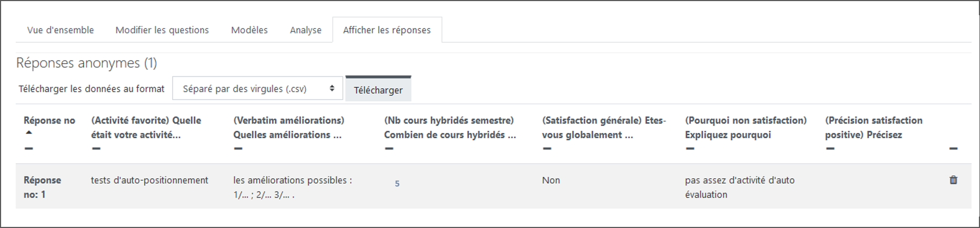Collapse the Verbatim améliorations column

238,149
